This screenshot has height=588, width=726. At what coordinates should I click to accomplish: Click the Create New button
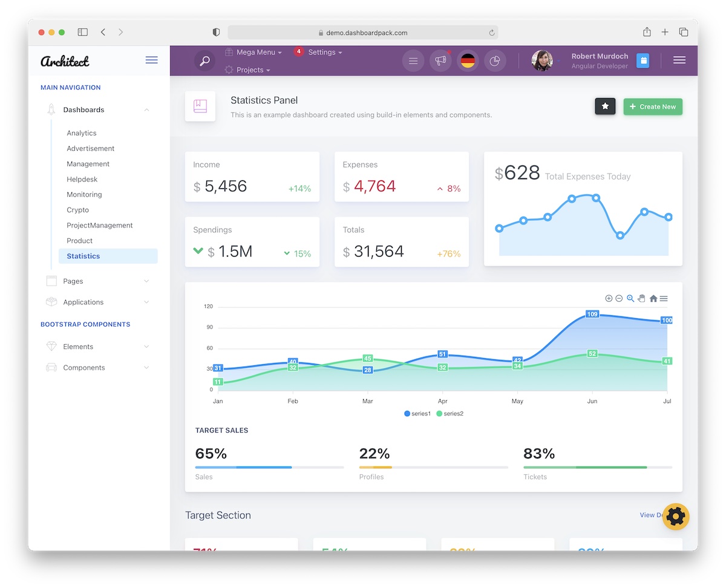653,106
